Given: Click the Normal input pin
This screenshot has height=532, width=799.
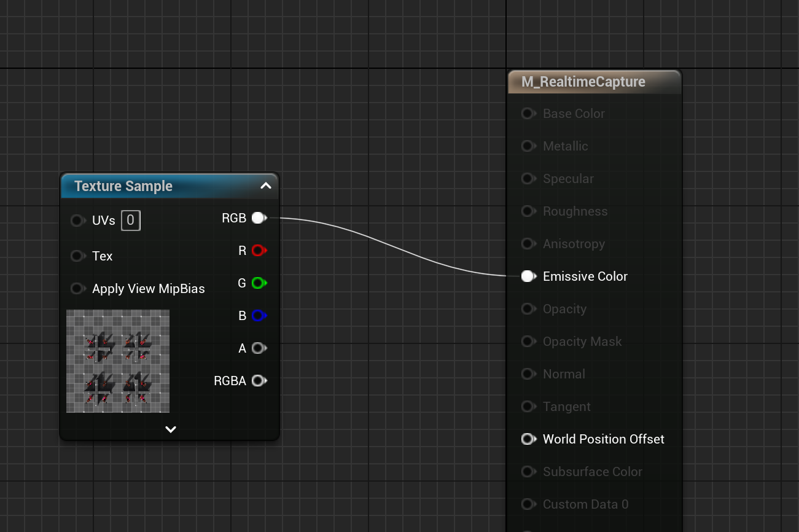Looking at the screenshot, I should point(528,374).
